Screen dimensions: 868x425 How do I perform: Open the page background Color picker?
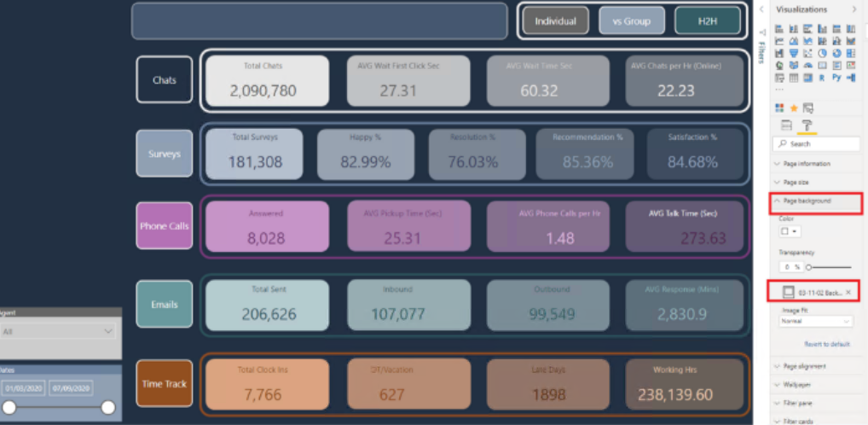coord(790,231)
